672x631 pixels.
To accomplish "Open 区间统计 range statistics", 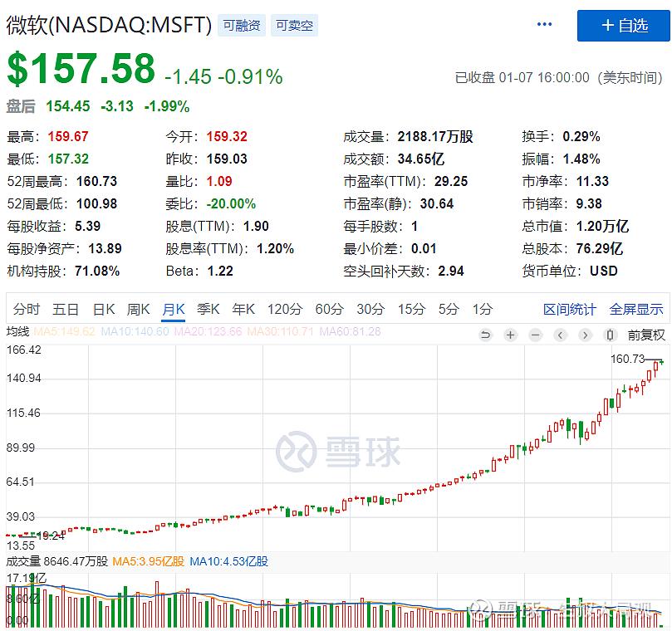I will coord(570,310).
